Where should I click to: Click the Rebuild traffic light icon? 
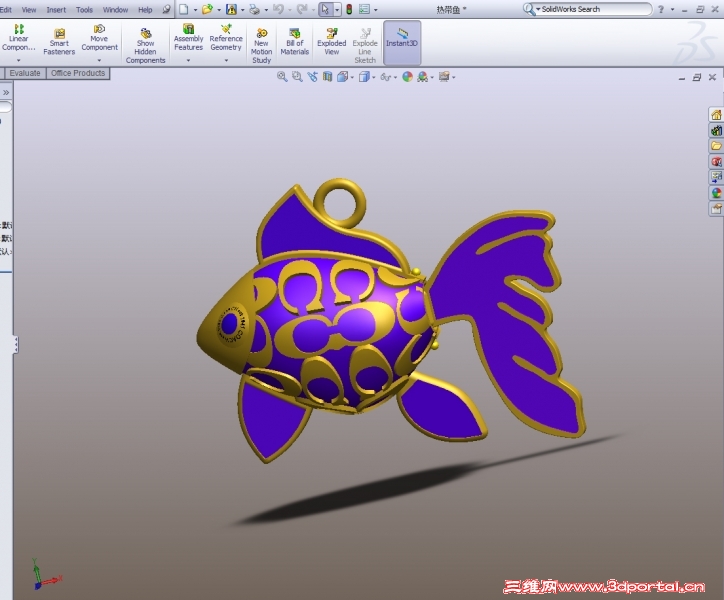pyautogui.click(x=349, y=9)
